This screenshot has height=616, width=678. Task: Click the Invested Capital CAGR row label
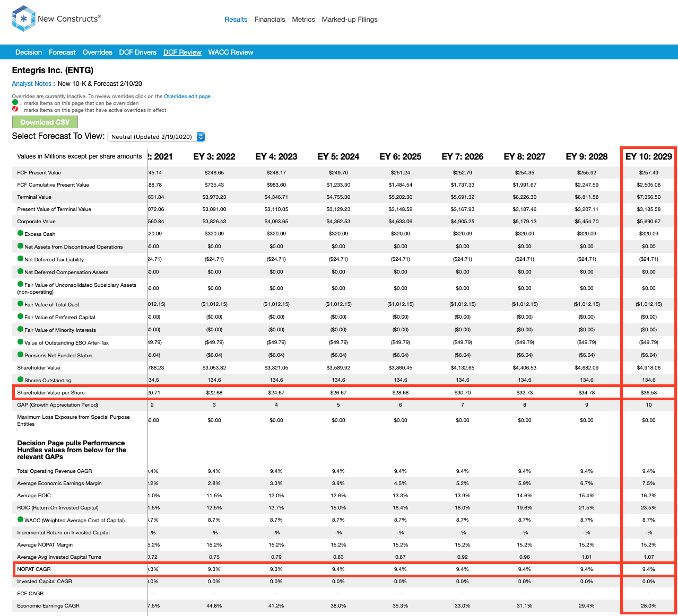(x=45, y=582)
